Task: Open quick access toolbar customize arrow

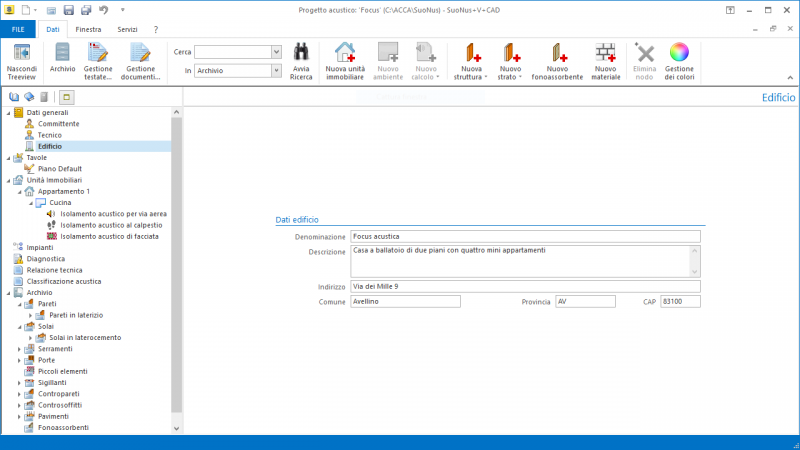Action: (x=122, y=10)
